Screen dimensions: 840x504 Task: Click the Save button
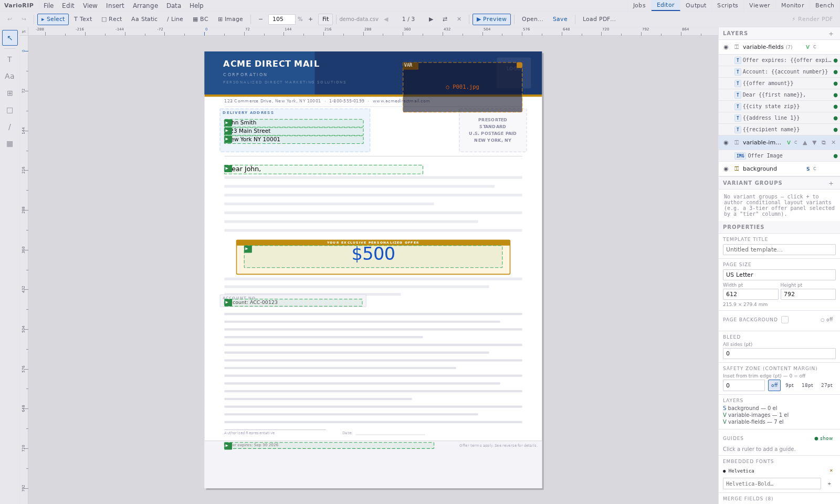click(560, 19)
